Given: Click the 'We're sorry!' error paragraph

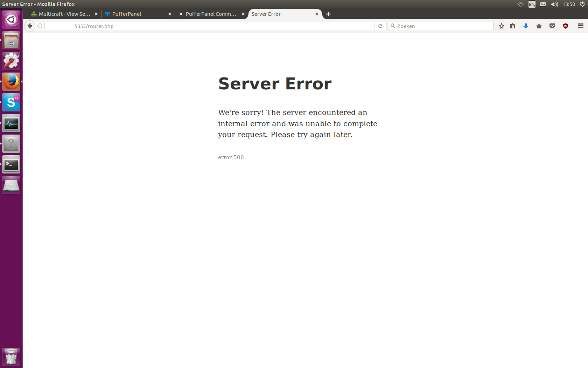Looking at the screenshot, I should (297, 123).
